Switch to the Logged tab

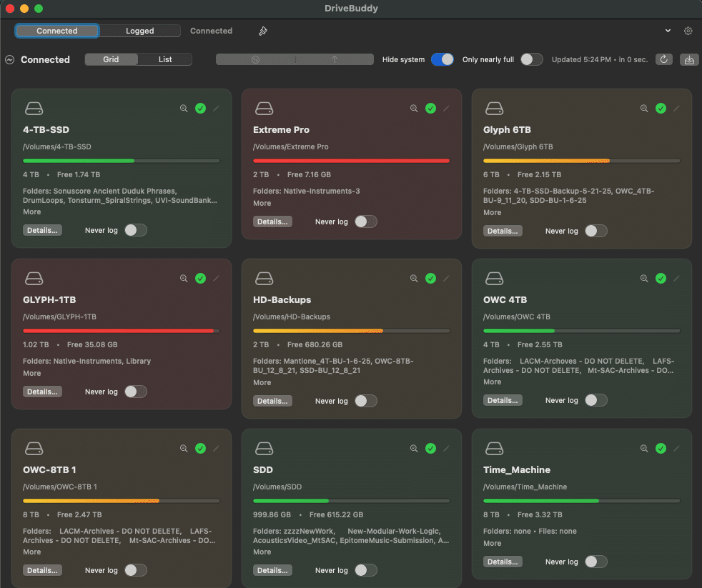[x=139, y=31]
